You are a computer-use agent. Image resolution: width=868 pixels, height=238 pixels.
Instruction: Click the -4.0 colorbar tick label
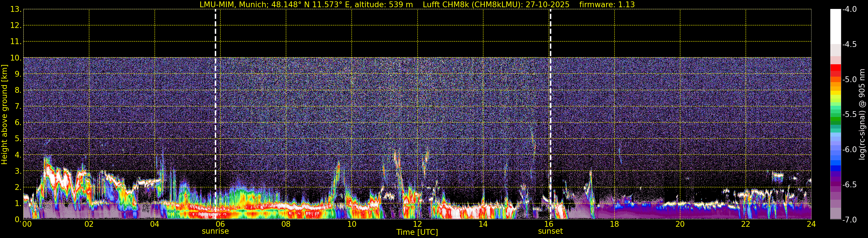point(849,10)
